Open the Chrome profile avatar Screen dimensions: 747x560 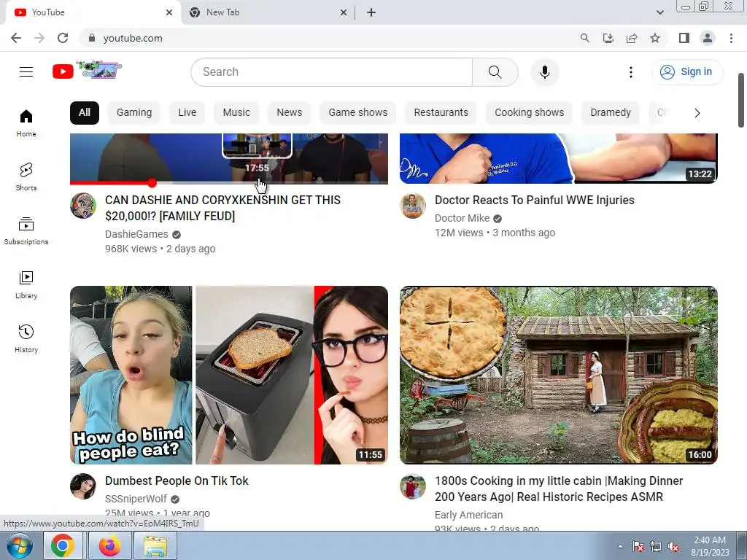tap(708, 38)
